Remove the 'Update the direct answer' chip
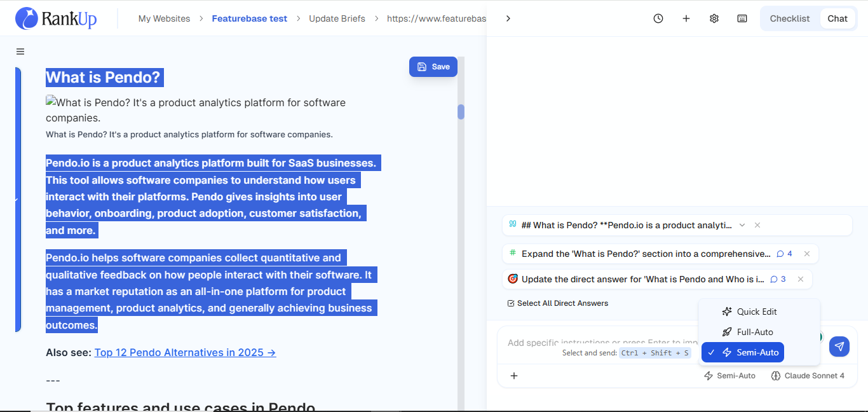 coord(801,279)
